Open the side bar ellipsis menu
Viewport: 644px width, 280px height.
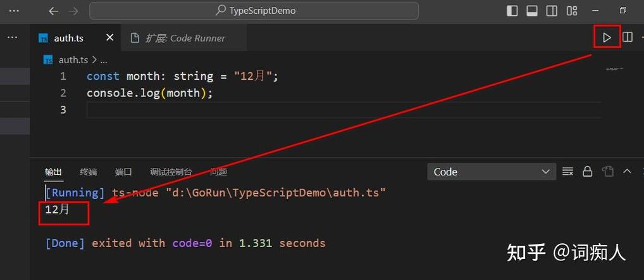[12, 37]
